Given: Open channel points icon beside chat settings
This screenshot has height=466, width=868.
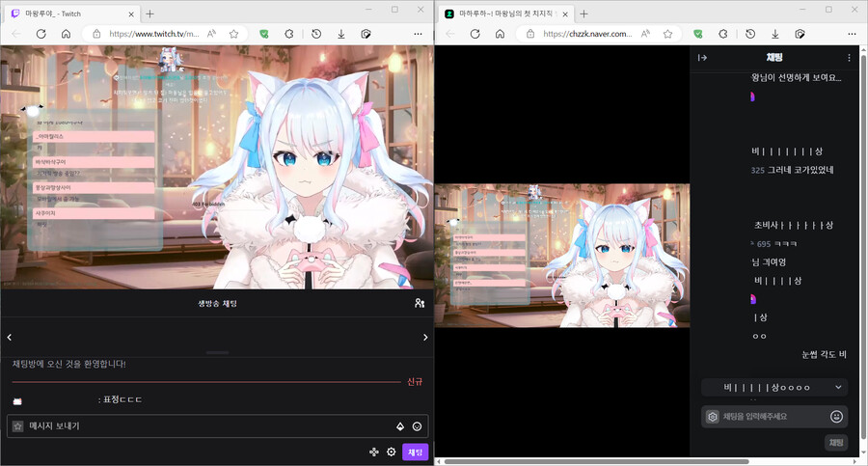Looking at the screenshot, I should (x=374, y=452).
